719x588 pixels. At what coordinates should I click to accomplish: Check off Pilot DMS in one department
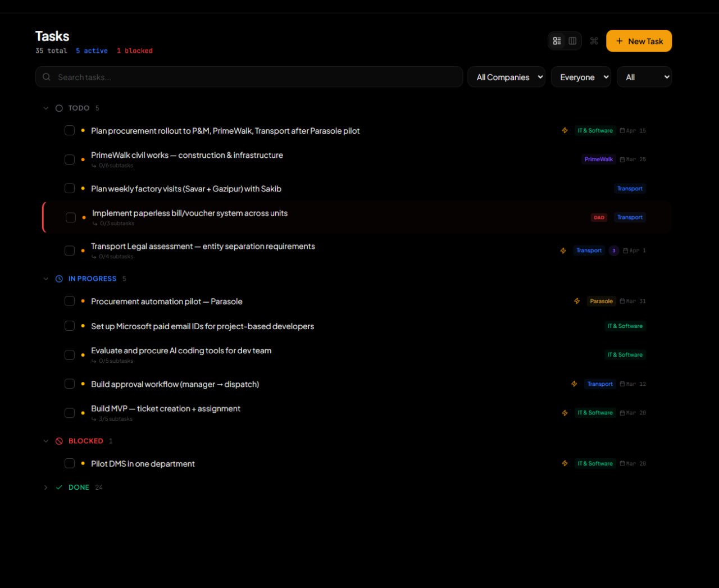[x=70, y=463]
